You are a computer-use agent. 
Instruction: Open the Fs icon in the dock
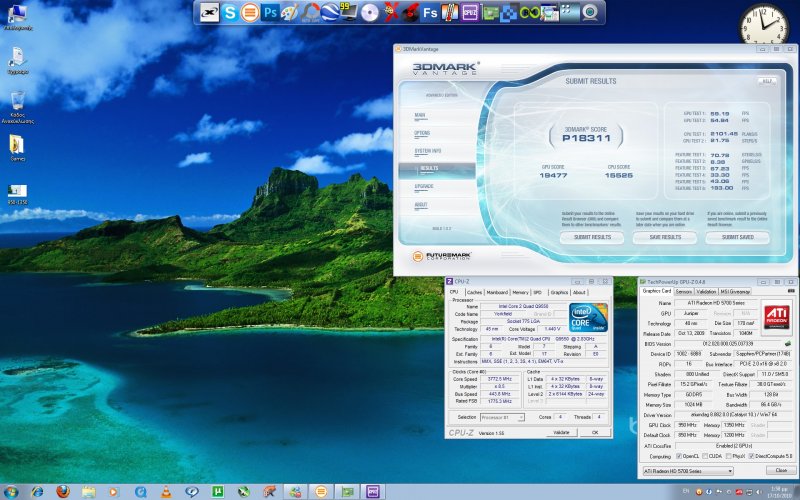[430, 12]
